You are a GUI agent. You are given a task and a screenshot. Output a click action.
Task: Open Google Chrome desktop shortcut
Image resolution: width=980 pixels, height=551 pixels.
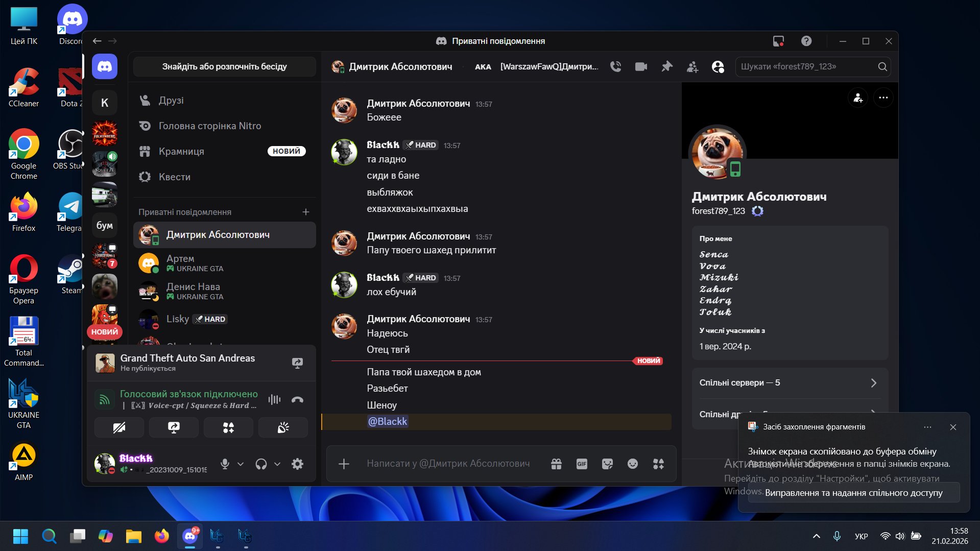point(23,154)
